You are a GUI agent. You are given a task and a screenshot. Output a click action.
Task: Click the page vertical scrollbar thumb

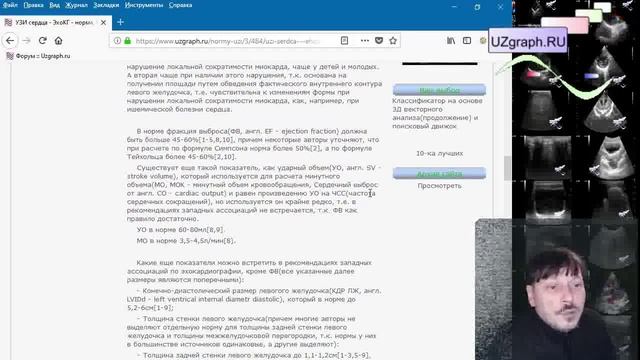point(507,168)
